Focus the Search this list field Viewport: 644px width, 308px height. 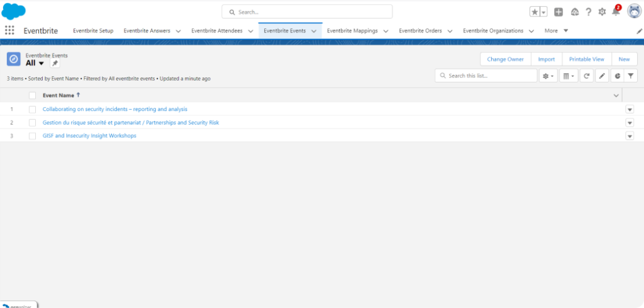486,76
